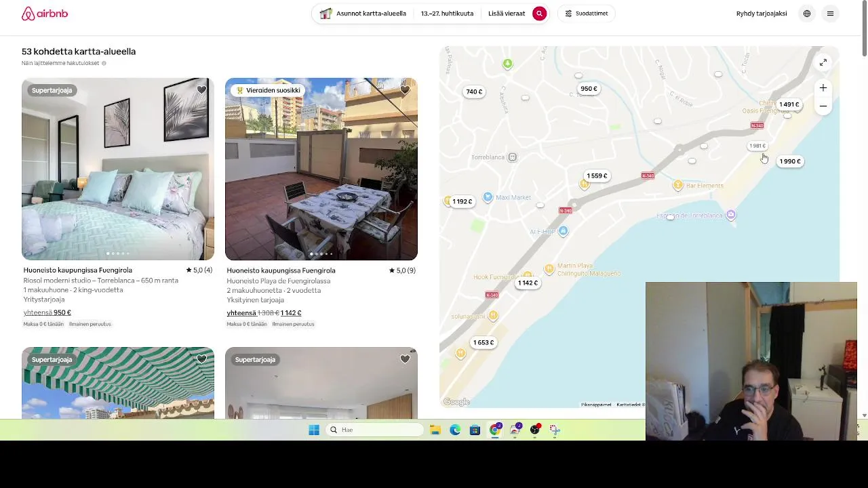This screenshot has height=488, width=868.
Task: Select the 1 653 € map marker
Action: (x=484, y=342)
